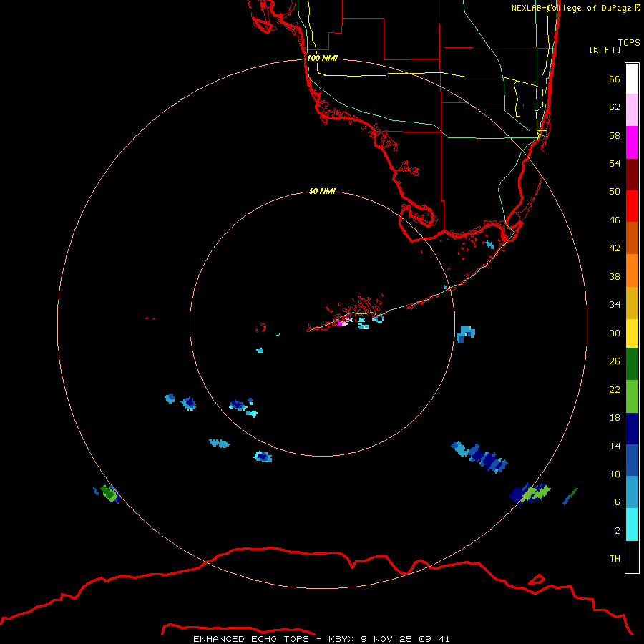644x644 pixels.
Task: Click the legend value "38"
Action: pyautogui.click(x=615, y=276)
